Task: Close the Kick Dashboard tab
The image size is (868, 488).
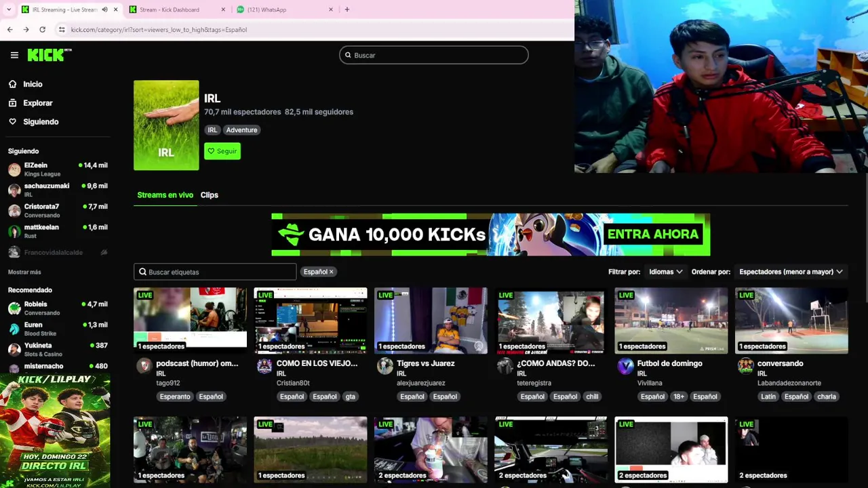Action: [x=223, y=9]
